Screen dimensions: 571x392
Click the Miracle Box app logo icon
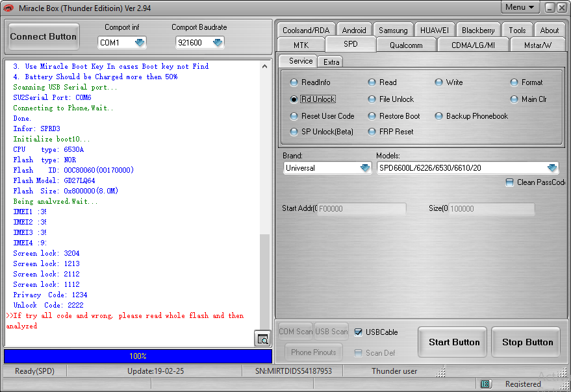[x=8, y=8]
